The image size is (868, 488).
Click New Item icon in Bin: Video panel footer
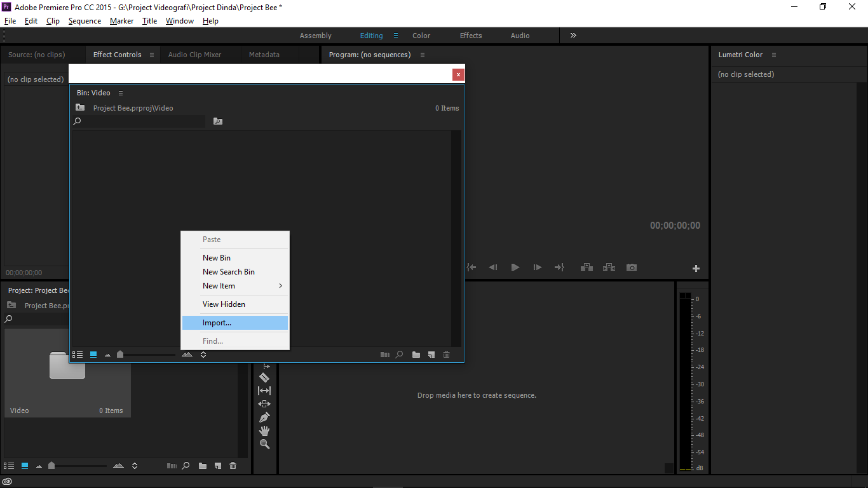pyautogui.click(x=431, y=355)
